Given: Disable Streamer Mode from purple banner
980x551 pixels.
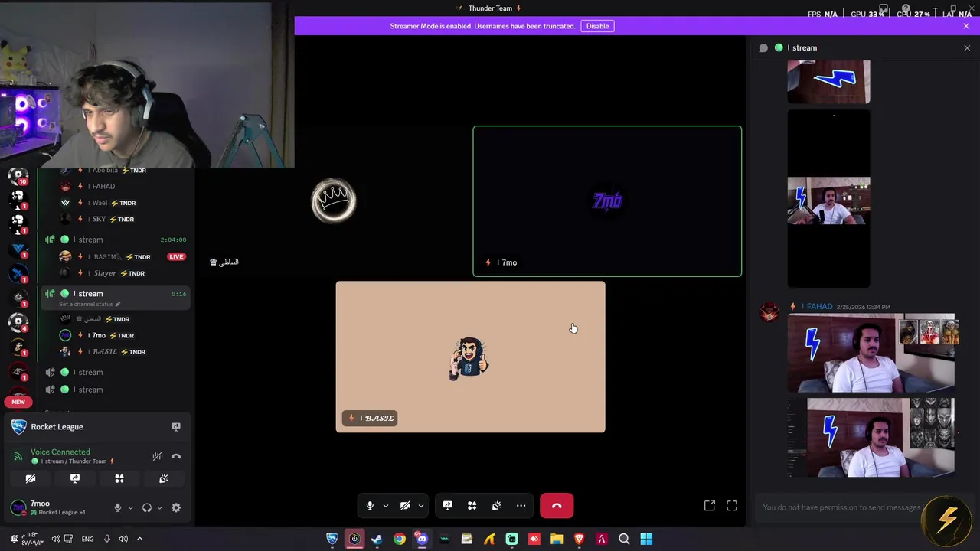Looking at the screenshot, I should click(598, 26).
